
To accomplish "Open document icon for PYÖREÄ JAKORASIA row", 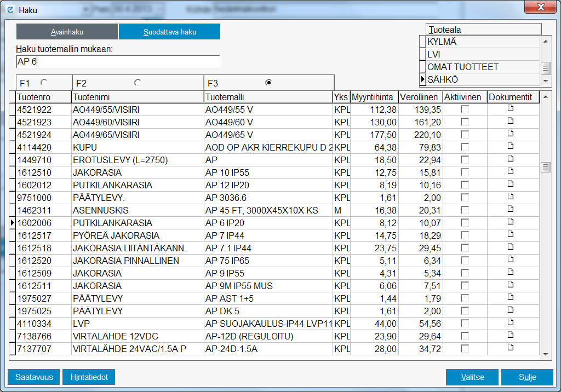I will pyautogui.click(x=511, y=234).
